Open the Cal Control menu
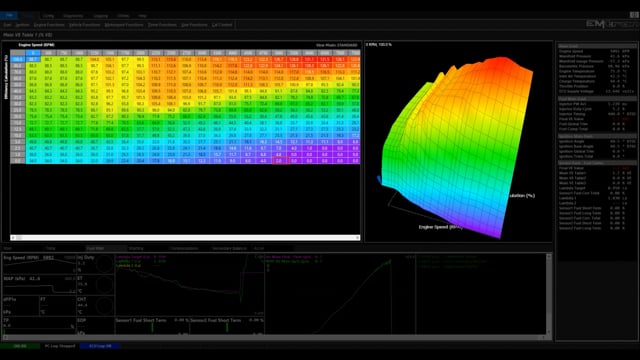This screenshot has width=640, height=360. point(222,25)
